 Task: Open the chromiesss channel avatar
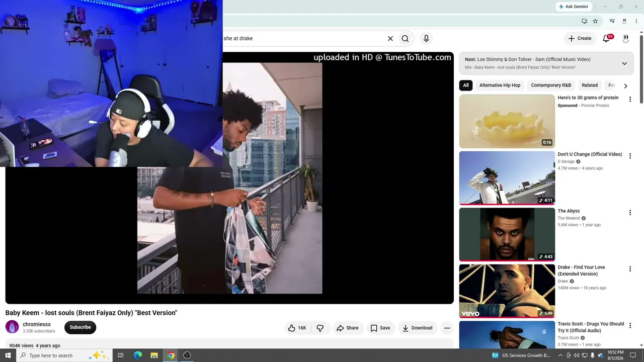[x=12, y=327]
